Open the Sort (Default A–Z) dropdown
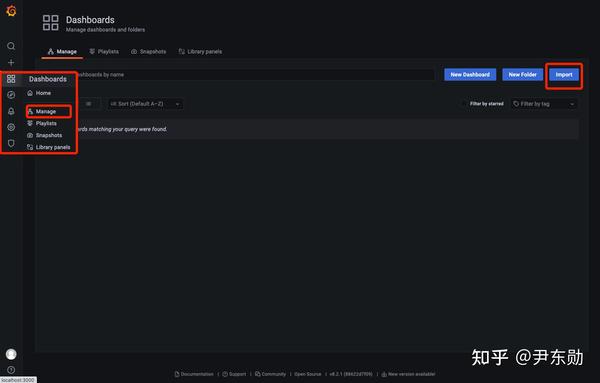600x383 pixels. (145, 104)
